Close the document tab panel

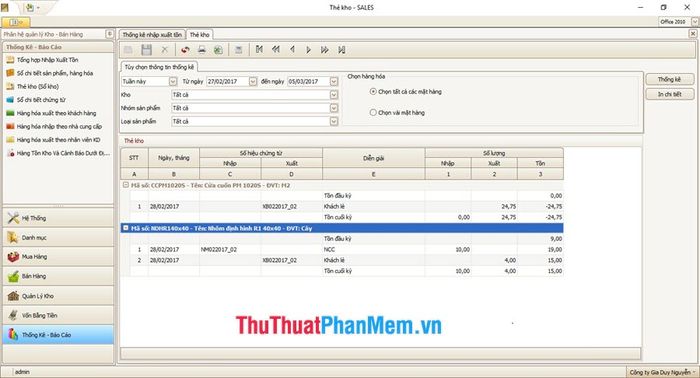coord(693,33)
